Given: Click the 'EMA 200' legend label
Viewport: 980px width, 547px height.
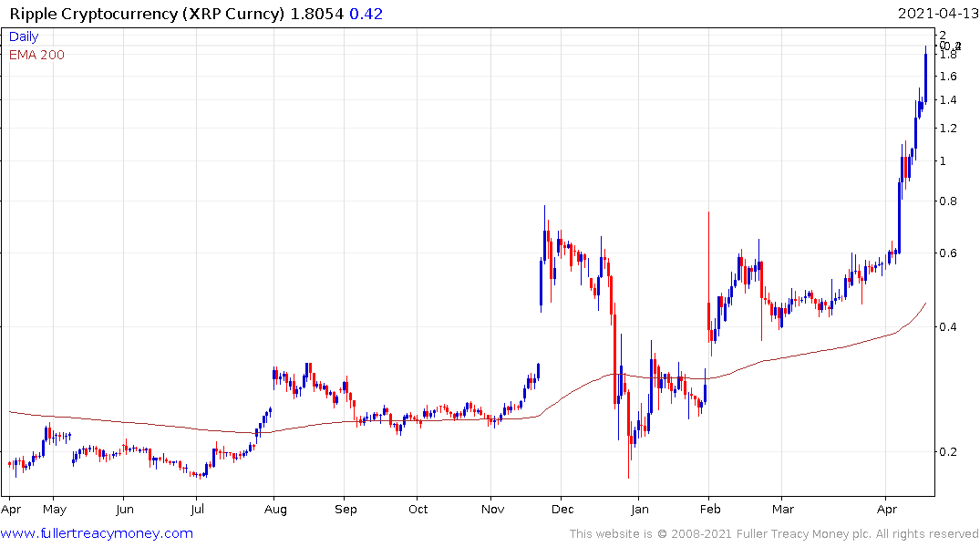Looking at the screenshot, I should tap(36, 55).
